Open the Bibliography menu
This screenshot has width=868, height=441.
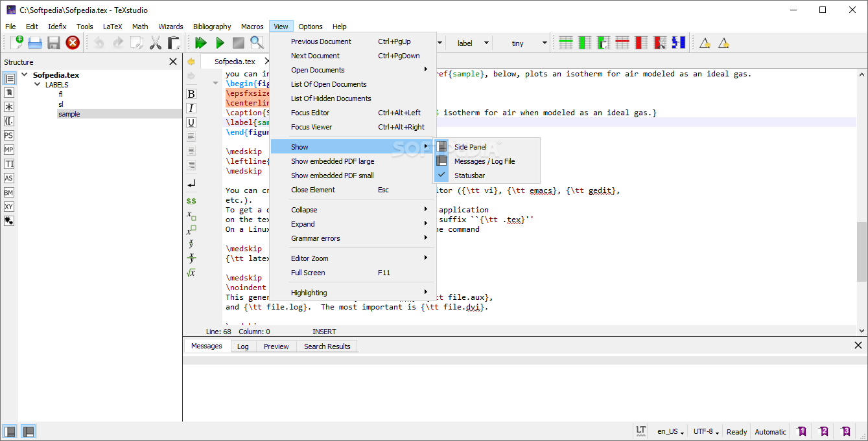(212, 27)
